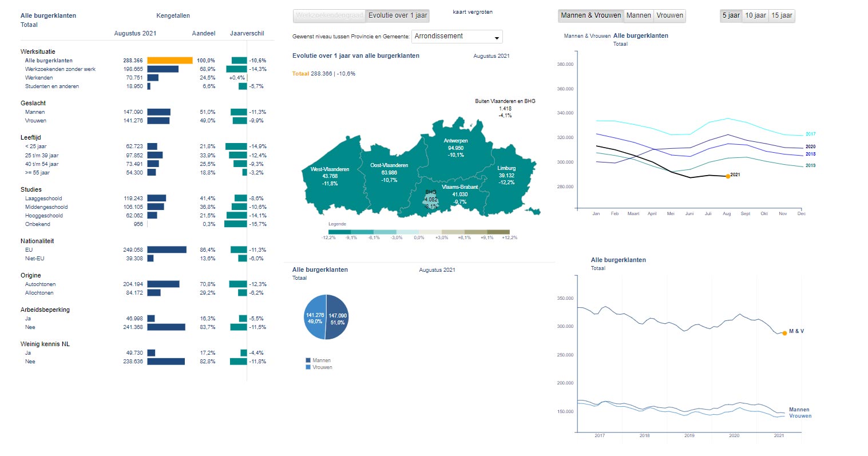Select the Hooggeschoold studies row
This screenshot has height=456, width=868.
click(44, 216)
